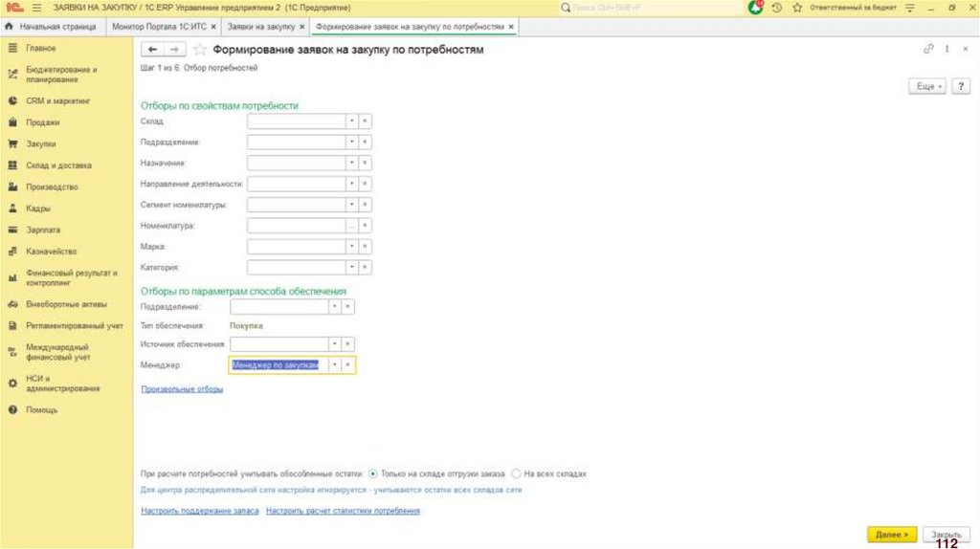Image resolution: width=980 pixels, height=549 pixels.
Task: Expand the Менеджер dropdown
Action: point(335,364)
